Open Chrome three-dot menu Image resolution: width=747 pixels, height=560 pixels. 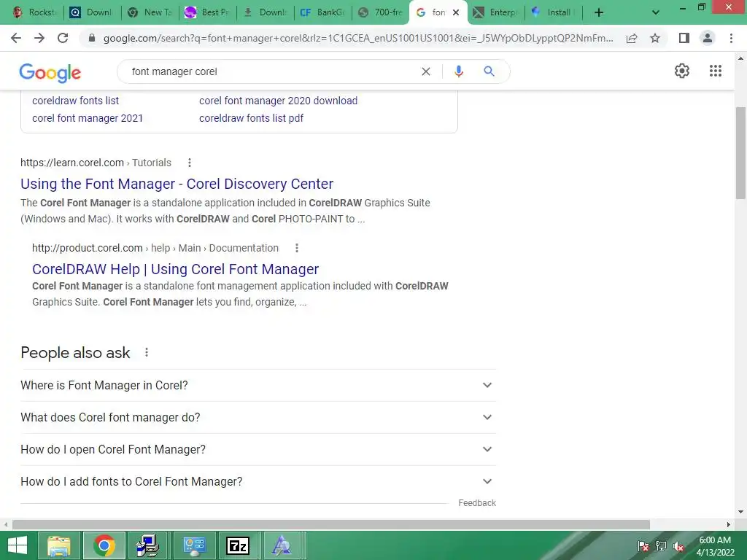pyautogui.click(x=731, y=38)
